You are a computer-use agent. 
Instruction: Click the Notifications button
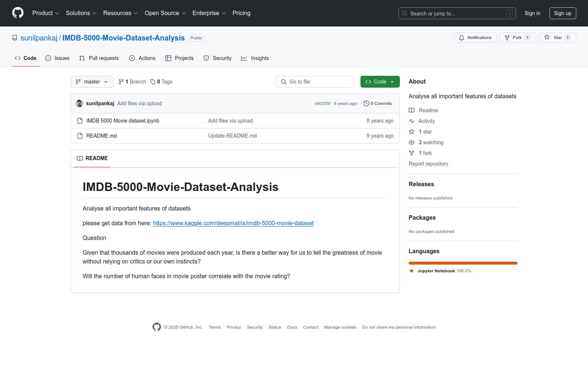(475, 38)
